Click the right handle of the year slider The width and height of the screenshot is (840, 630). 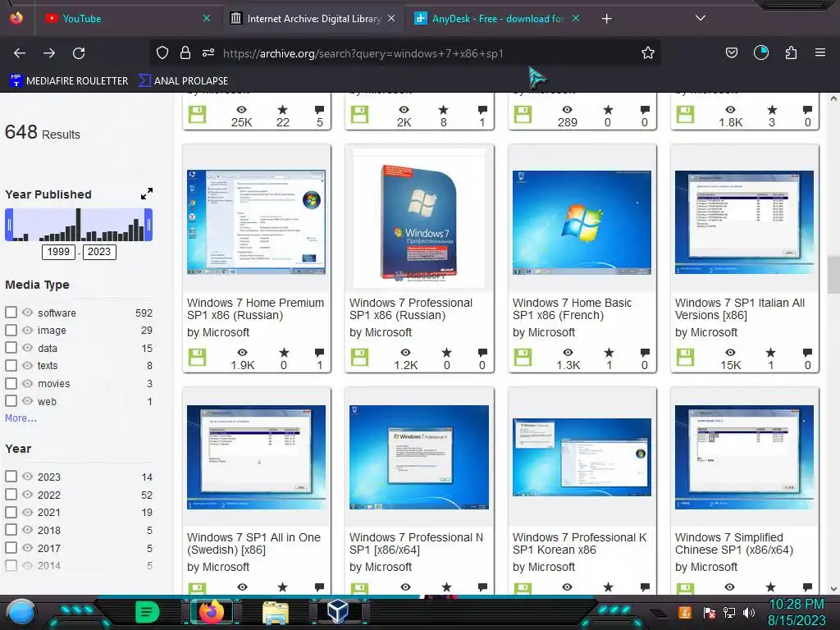[x=149, y=225]
